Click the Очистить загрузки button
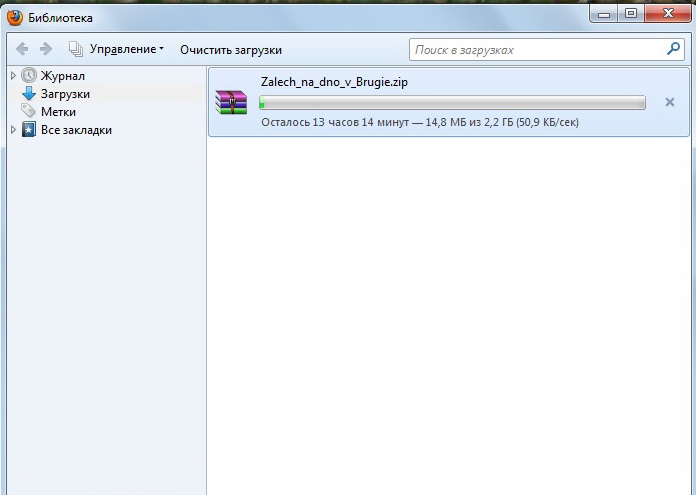The width and height of the screenshot is (696, 495). (x=231, y=50)
